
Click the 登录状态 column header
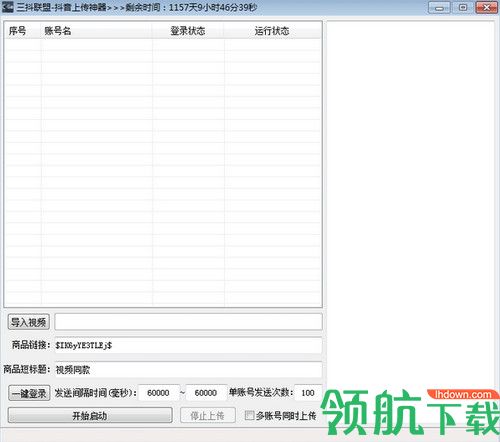pyautogui.click(x=188, y=31)
